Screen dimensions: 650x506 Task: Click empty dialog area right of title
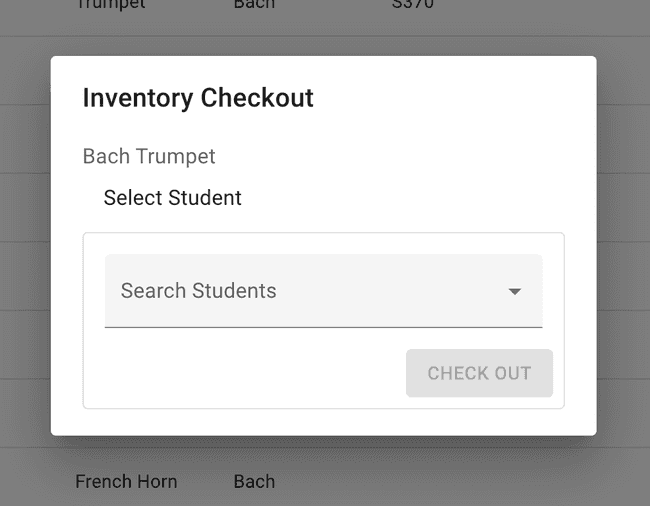[450, 98]
